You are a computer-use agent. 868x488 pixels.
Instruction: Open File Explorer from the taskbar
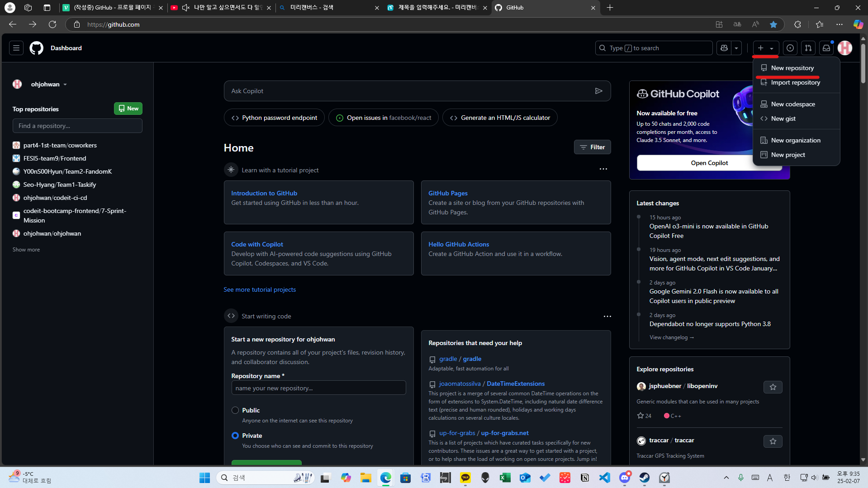pyautogui.click(x=365, y=478)
